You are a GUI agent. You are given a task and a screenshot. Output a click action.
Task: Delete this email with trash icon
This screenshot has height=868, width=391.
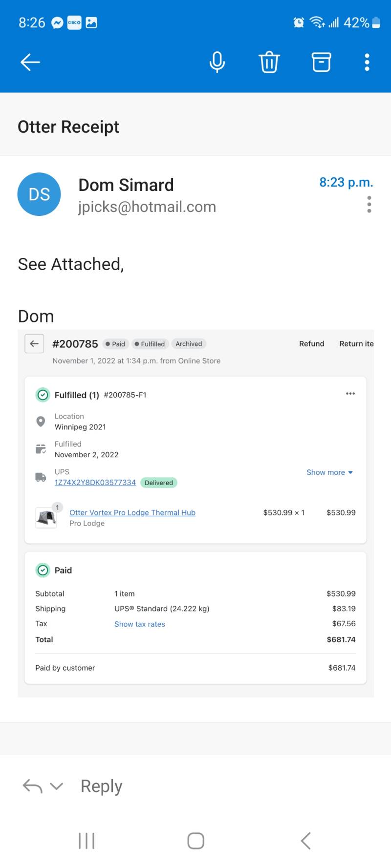(x=269, y=62)
